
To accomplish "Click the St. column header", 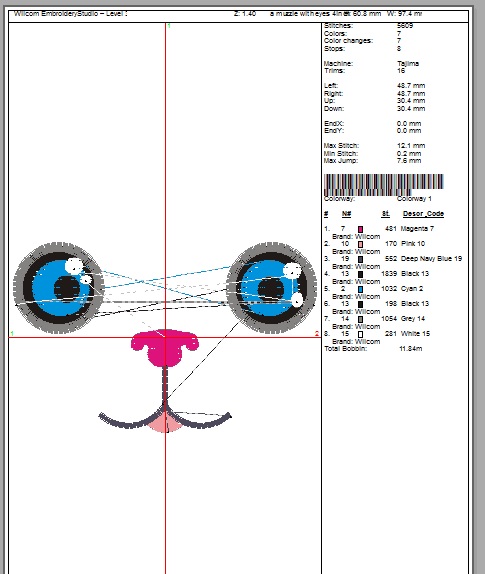I will (x=385, y=213).
